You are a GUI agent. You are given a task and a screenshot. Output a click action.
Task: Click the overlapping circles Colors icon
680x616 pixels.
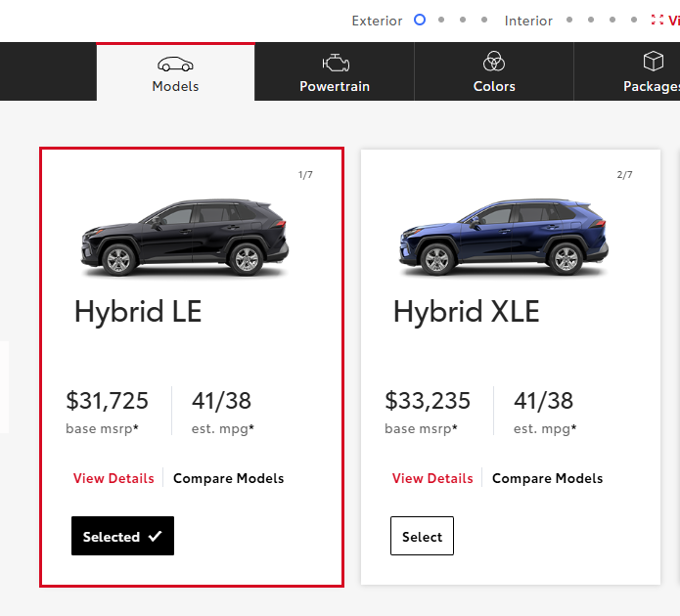coord(494,63)
